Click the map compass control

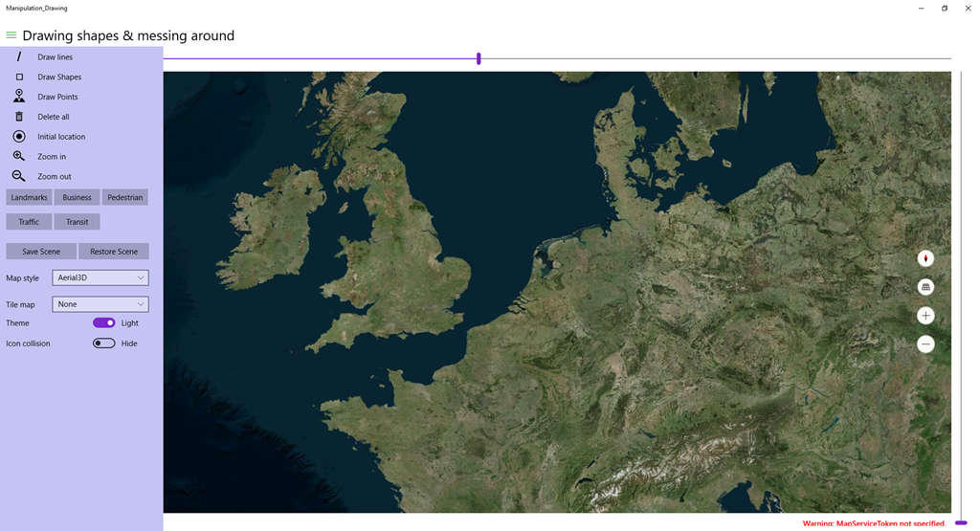tap(925, 258)
